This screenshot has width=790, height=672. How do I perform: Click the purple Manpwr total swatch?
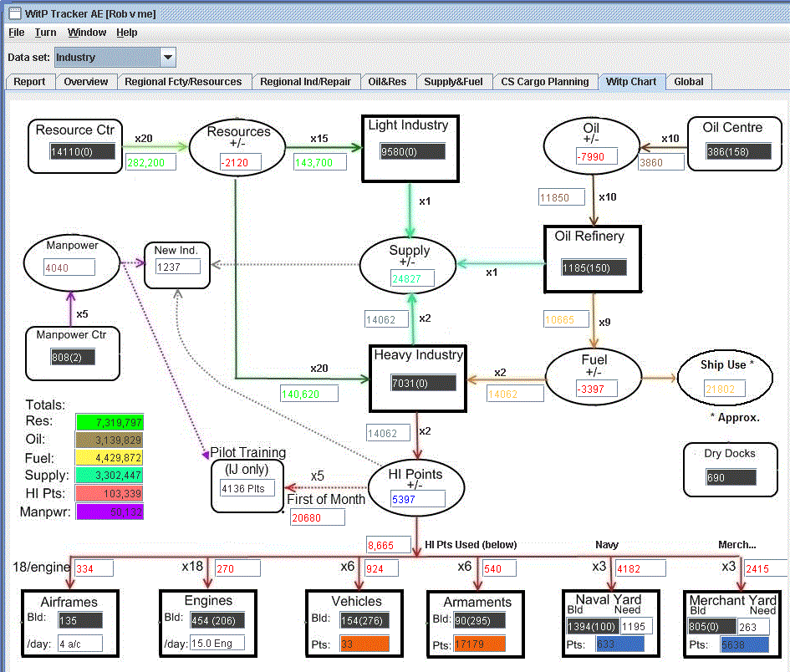pos(110,512)
